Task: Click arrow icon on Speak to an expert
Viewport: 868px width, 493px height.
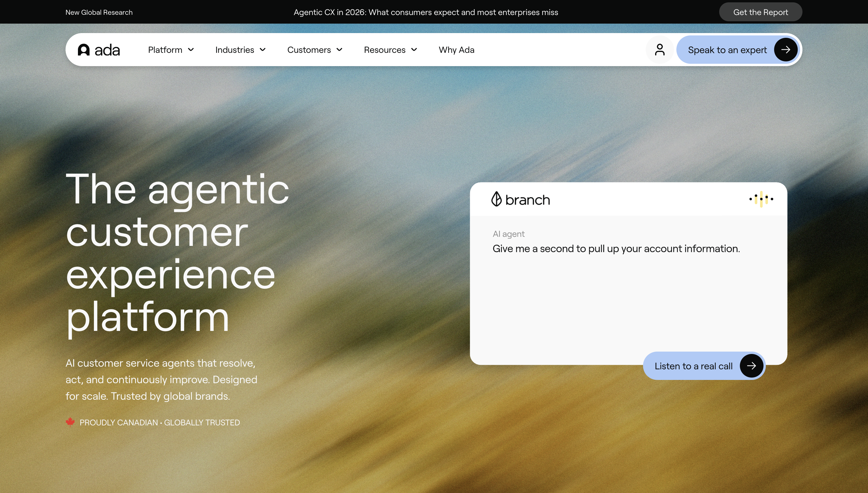Action: pos(786,50)
